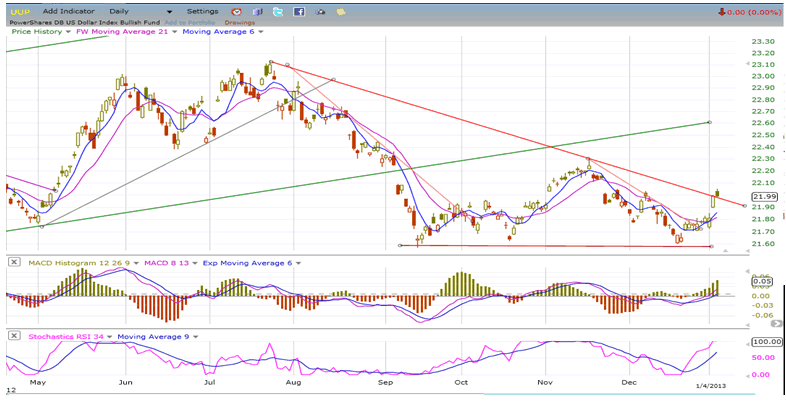Click the blue icon left of Twitter
This screenshot has height=408, width=786.
258,11
